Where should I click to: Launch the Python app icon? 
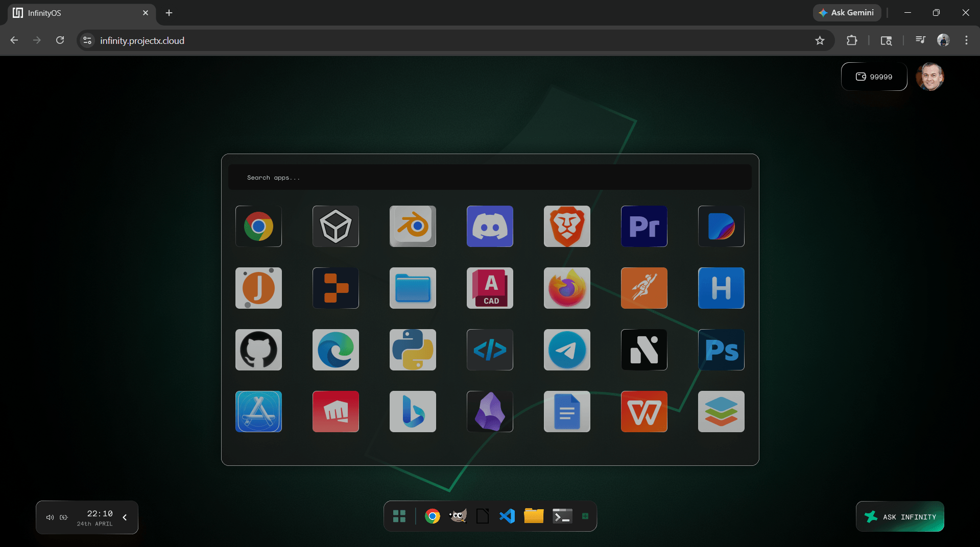click(413, 350)
